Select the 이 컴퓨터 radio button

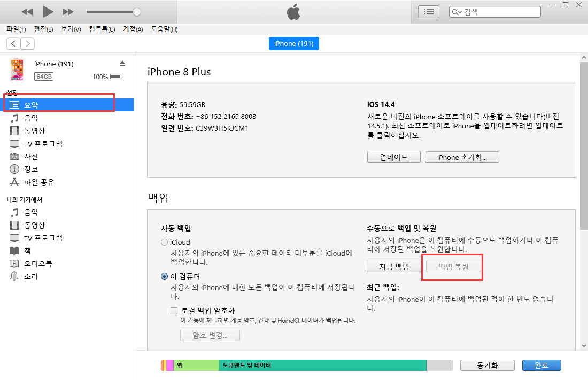(x=164, y=276)
